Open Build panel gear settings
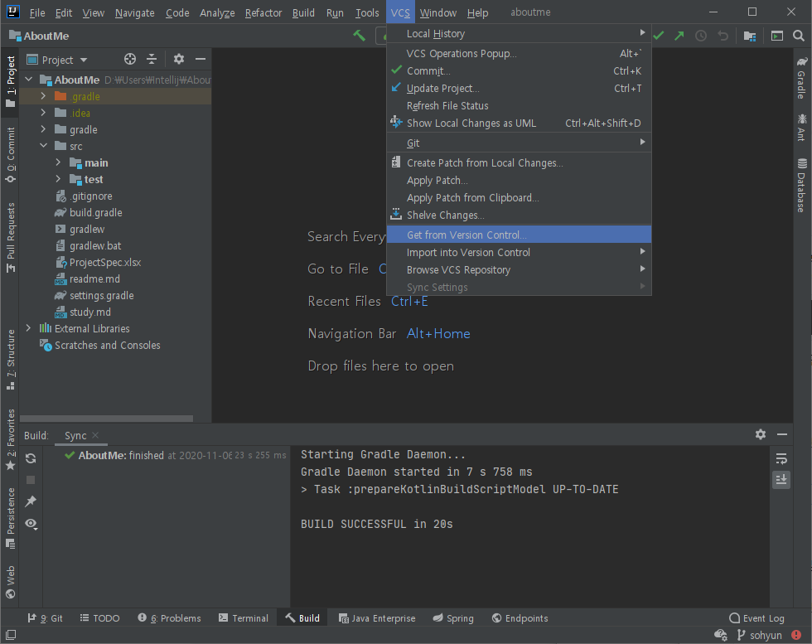 click(761, 434)
